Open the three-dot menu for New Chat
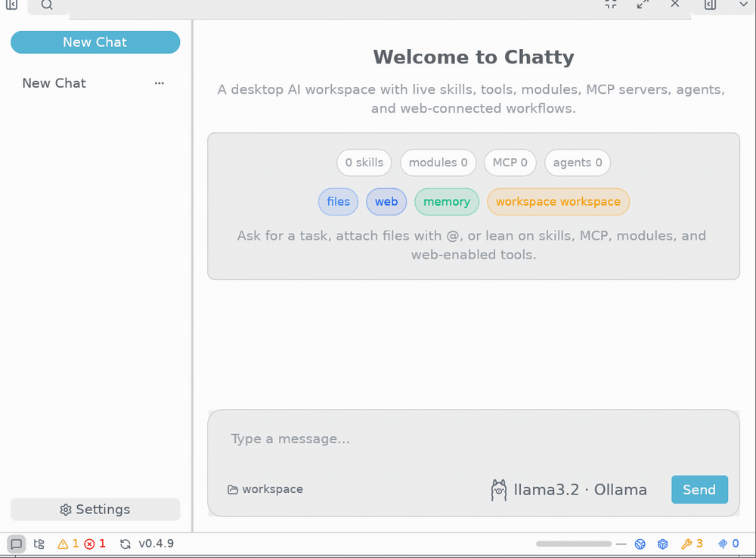Image resolution: width=756 pixels, height=558 pixels. [x=159, y=83]
